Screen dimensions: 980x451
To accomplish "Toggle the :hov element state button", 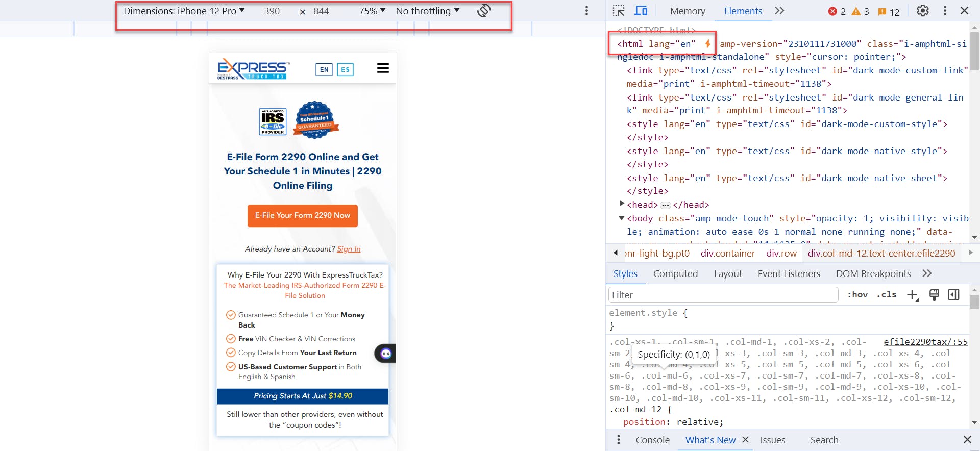I will [857, 295].
